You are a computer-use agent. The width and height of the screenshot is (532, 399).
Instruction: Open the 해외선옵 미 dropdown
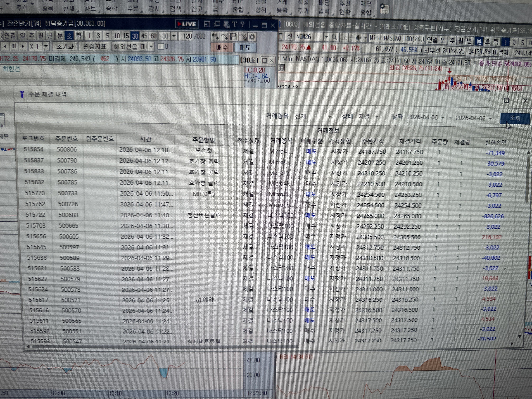[151, 47]
